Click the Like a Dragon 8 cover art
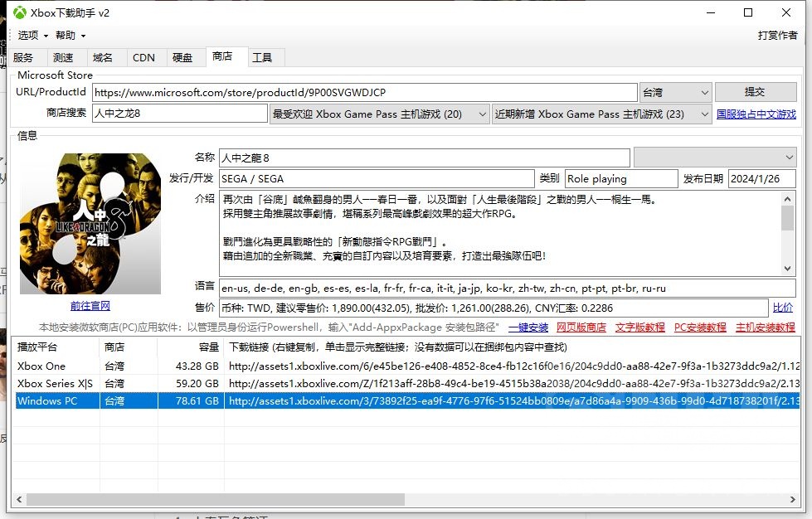812x519 pixels. tap(90, 224)
